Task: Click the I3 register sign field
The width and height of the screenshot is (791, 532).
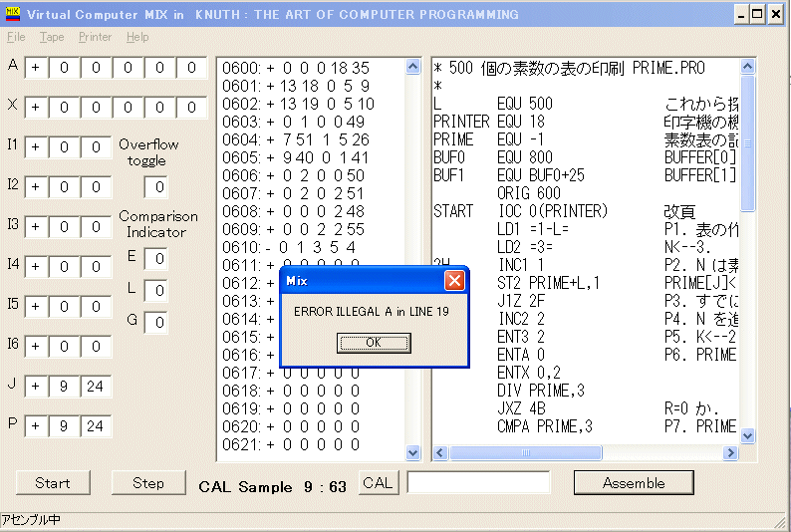Action: pos(36,227)
